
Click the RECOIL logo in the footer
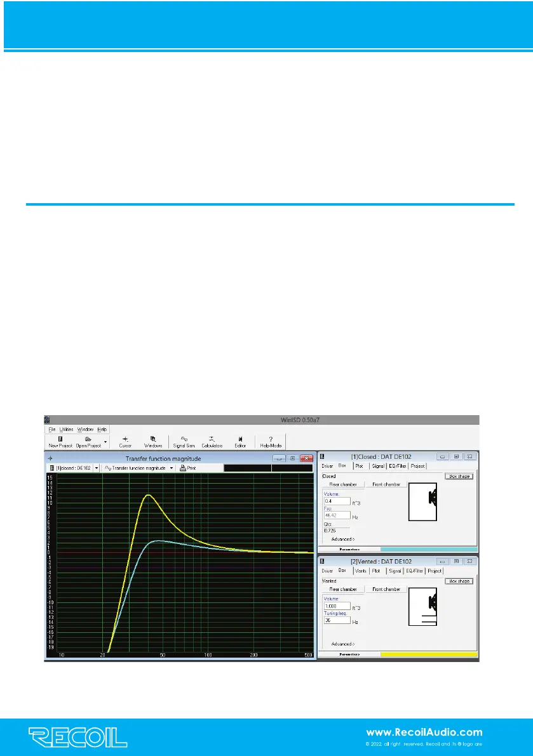(x=78, y=737)
